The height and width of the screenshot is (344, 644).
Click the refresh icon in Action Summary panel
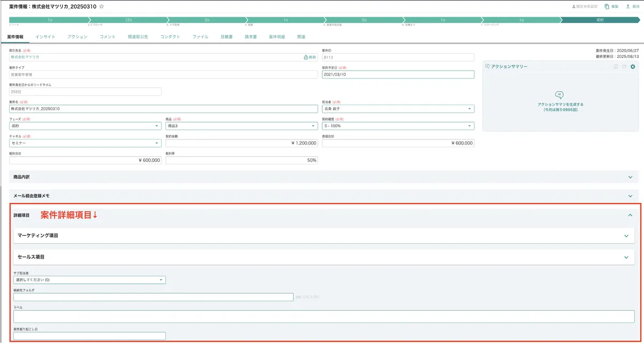pyautogui.click(x=624, y=67)
